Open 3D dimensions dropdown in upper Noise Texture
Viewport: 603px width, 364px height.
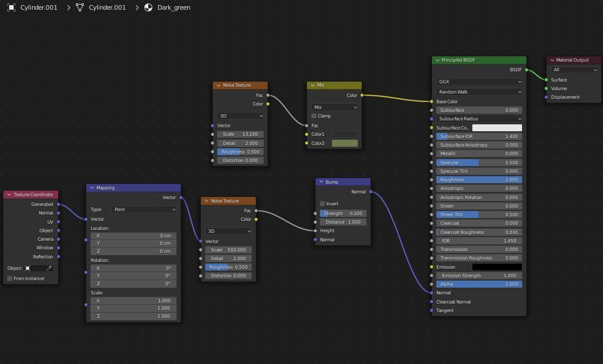click(x=240, y=116)
